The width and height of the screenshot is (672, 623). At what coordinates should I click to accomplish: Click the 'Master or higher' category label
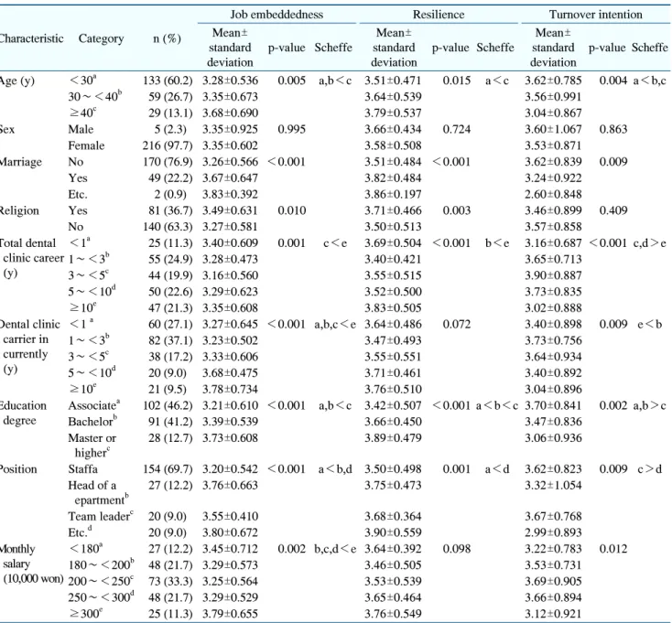pyautogui.click(x=92, y=446)
